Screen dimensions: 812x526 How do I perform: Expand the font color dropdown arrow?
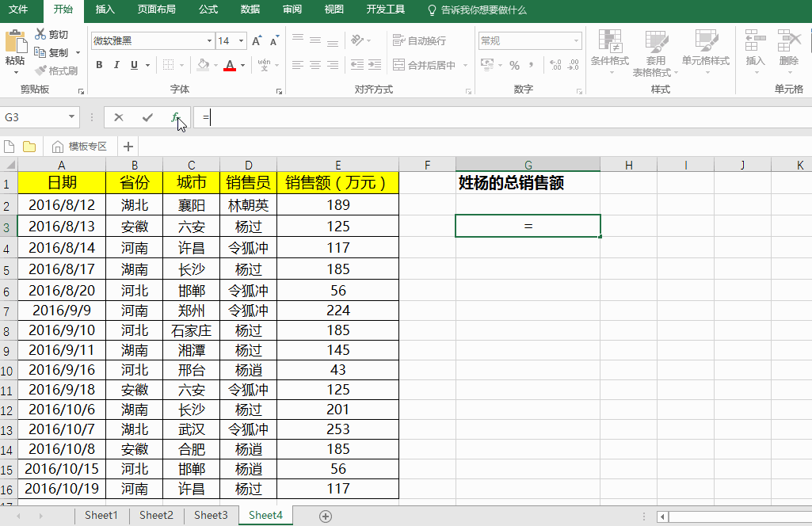242,65
